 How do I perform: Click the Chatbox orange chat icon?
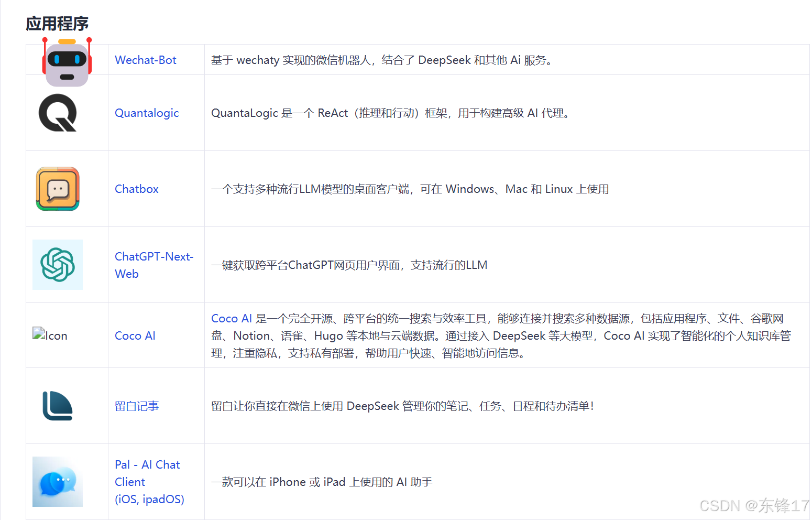pyautogui.click(x=58, y=189)
